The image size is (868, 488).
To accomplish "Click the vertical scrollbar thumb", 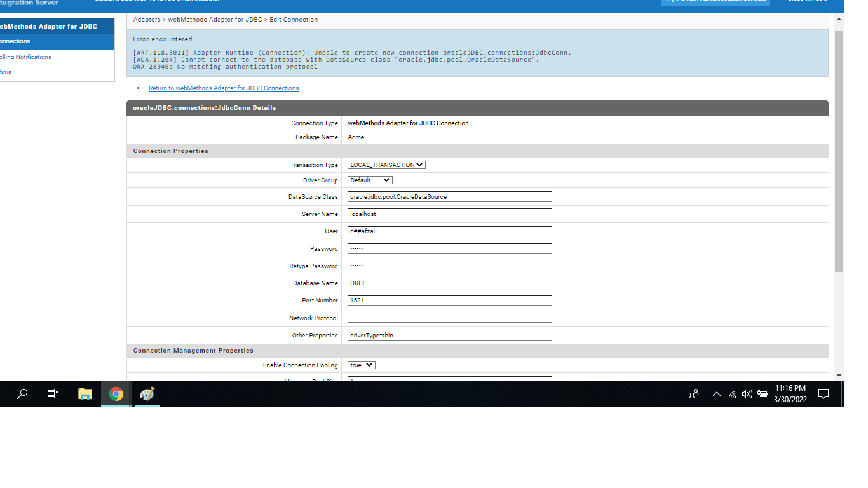I will pos(839,151).
